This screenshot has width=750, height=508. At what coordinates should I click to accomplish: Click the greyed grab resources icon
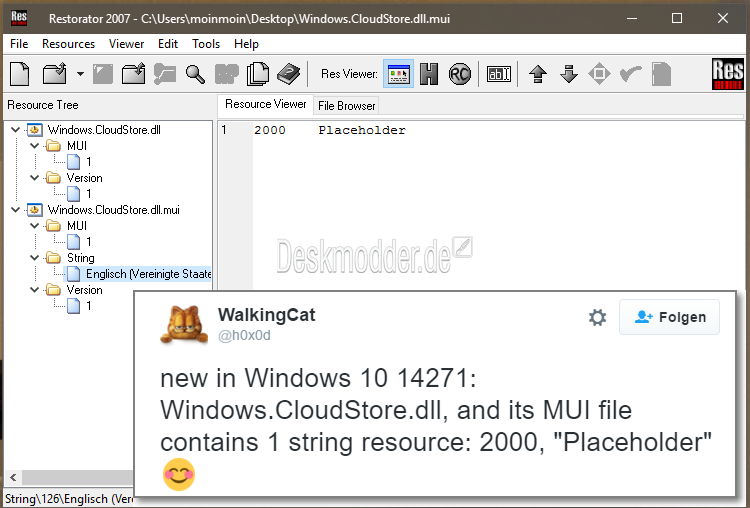pos(227,74)
